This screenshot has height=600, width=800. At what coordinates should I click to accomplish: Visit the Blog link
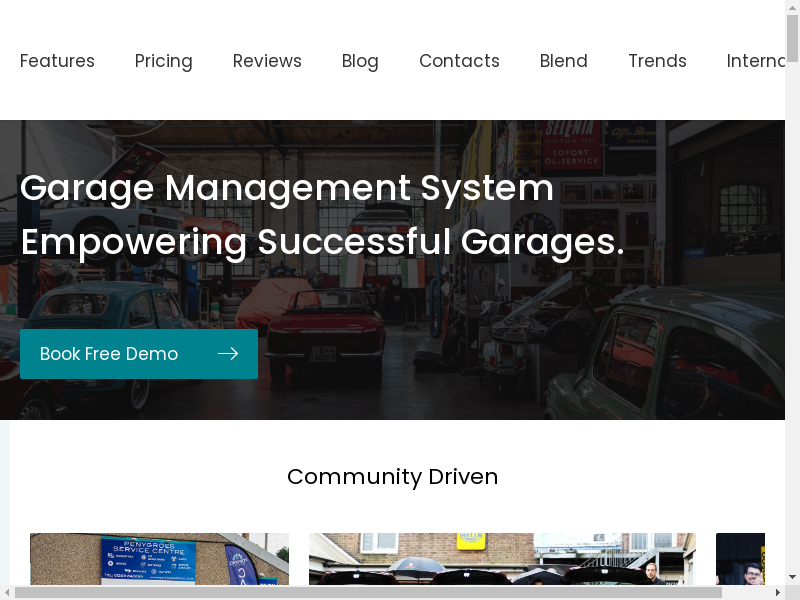[x=360, y=61]
